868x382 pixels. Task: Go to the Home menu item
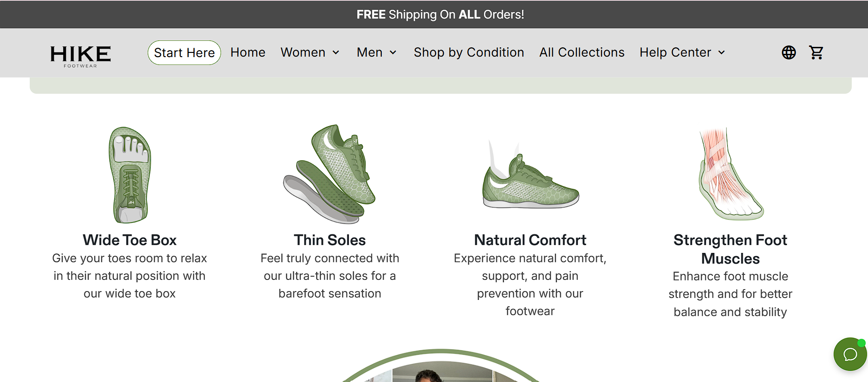[x=248, y=52]
